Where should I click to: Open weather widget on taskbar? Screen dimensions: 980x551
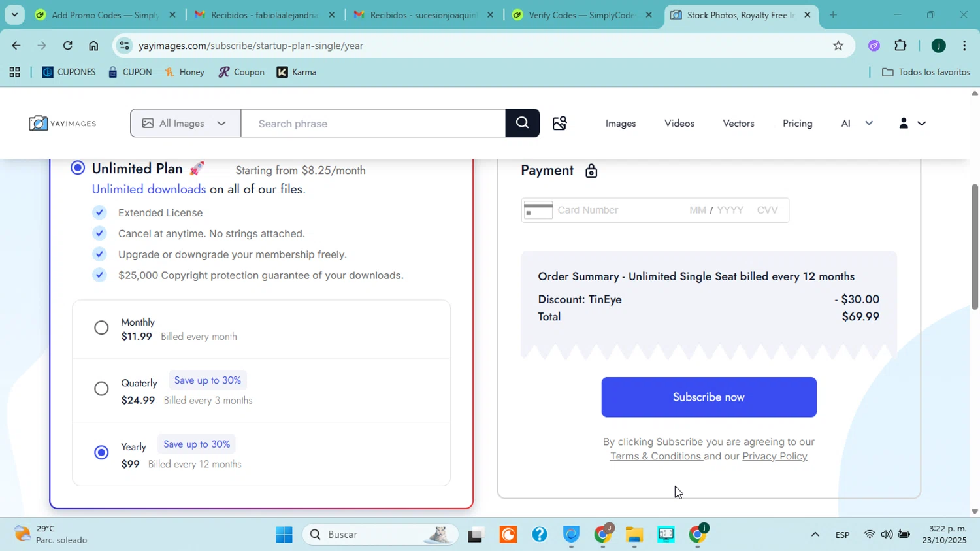point(51,534)
